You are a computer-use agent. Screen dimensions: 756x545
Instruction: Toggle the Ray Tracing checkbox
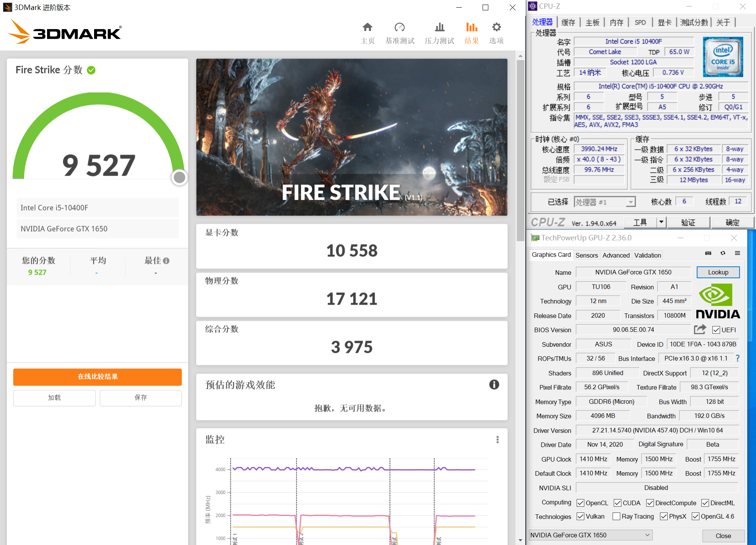(616, 516)
